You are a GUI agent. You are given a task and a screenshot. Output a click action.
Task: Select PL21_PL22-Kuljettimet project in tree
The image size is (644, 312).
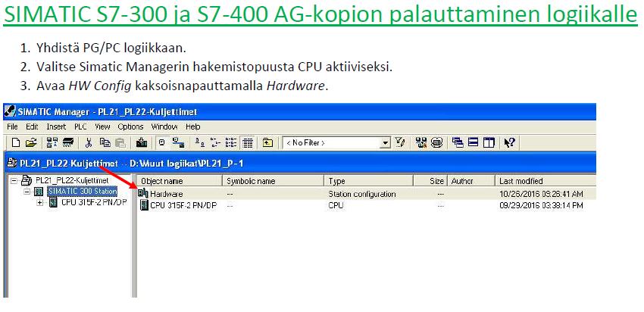pos(72,179)
